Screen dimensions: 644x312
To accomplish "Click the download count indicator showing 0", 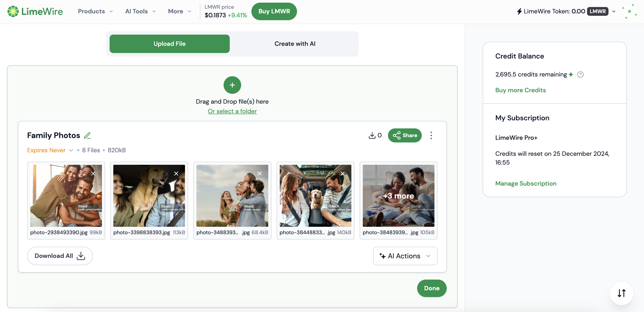I will click(x=375, y=135).
